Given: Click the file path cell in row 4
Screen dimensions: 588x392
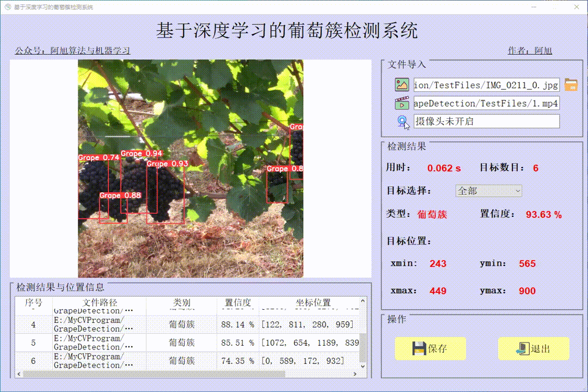Looking at the screenshot, I should 100,324.
